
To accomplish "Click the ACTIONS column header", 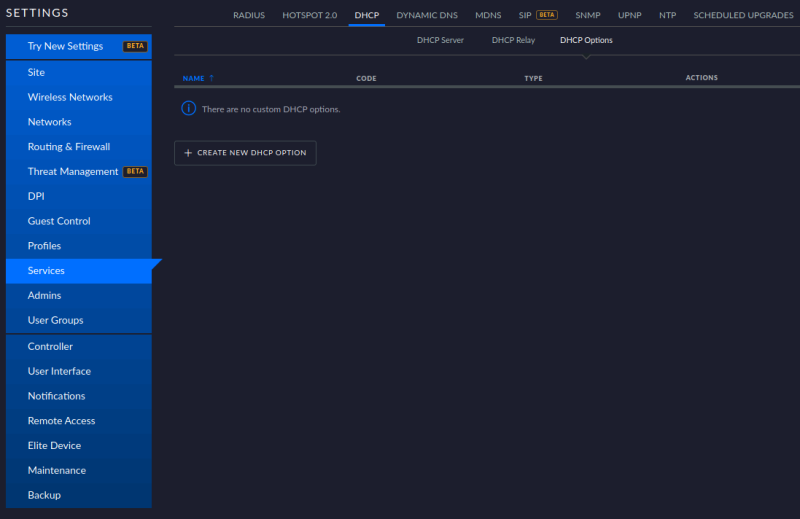I will 702,78.
